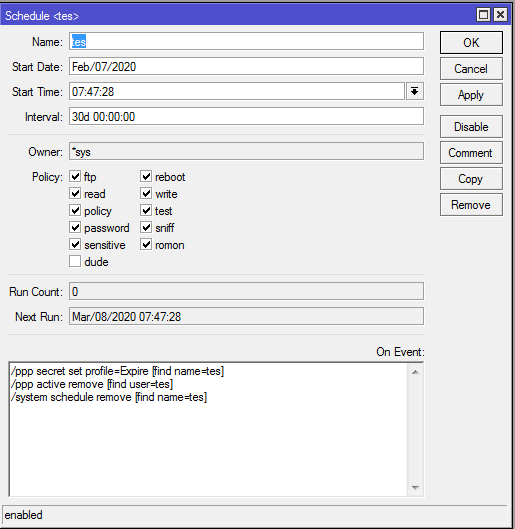
Task: Uncheck the romon policy checkbox
Action: pyautogui.click(x=146, y=245)
